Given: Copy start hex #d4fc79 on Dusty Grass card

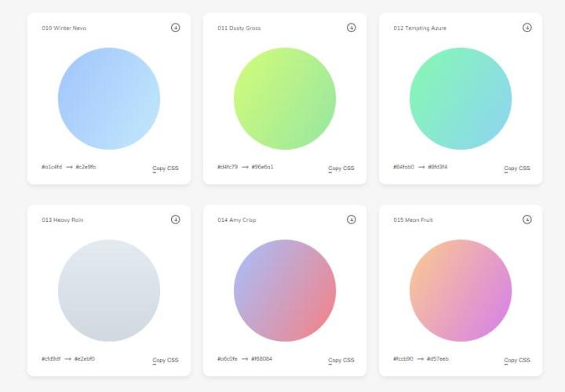Looking at the screenshot, I should pyautogui.click(x=228, y=167).
